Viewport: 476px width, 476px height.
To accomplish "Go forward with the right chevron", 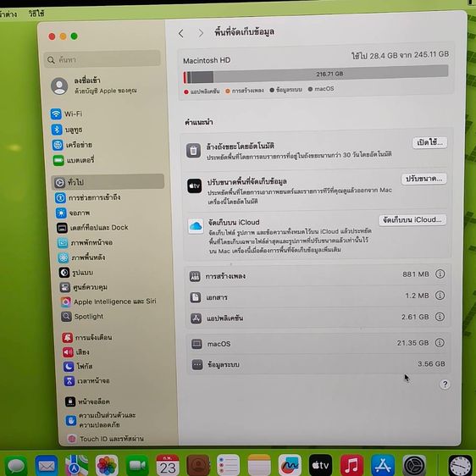I will pyautogui.click(x=201, y=33).
